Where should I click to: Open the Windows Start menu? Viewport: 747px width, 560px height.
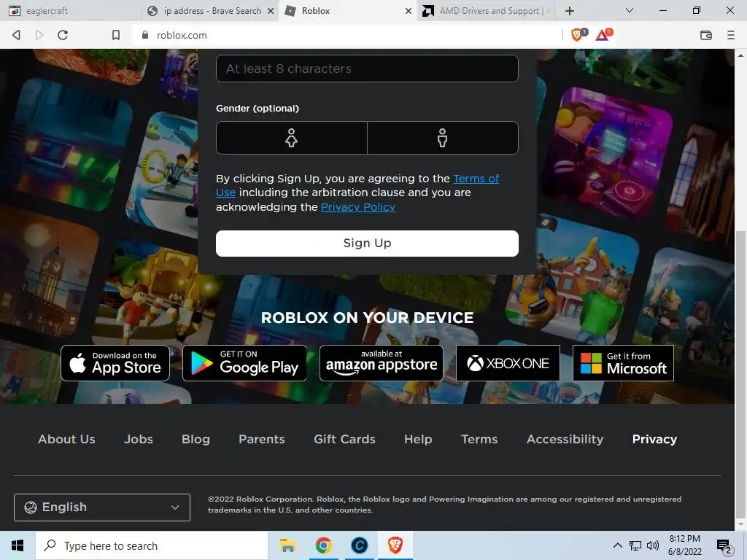pyautogui.click(x=18, y=545)
